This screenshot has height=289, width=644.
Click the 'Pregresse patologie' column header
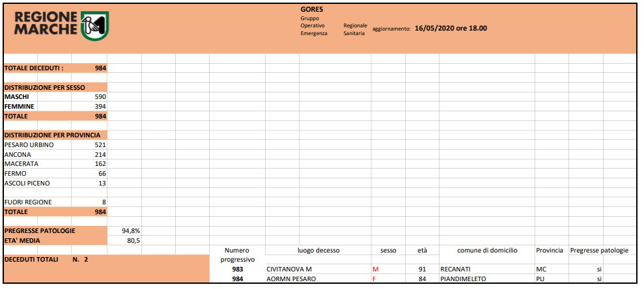(x=599, y=250)
